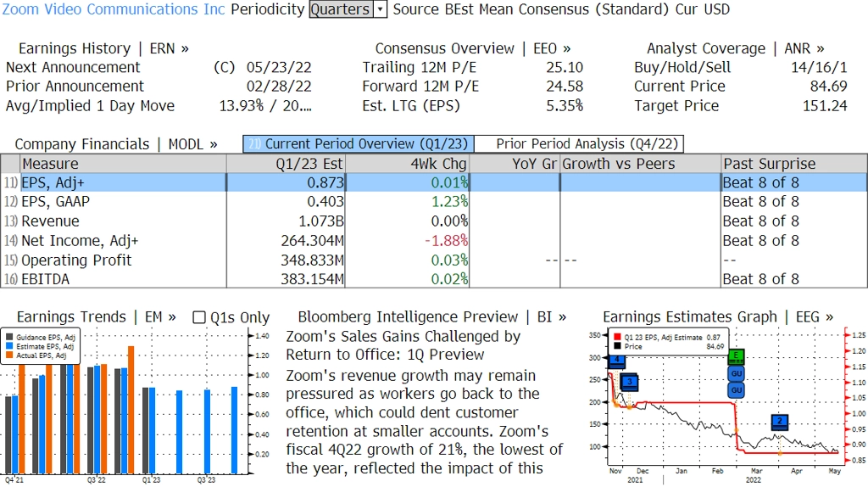Click the Prior Announcement date 02/28/22
This screenshot has width=868, height=487.
click(279, 87)
